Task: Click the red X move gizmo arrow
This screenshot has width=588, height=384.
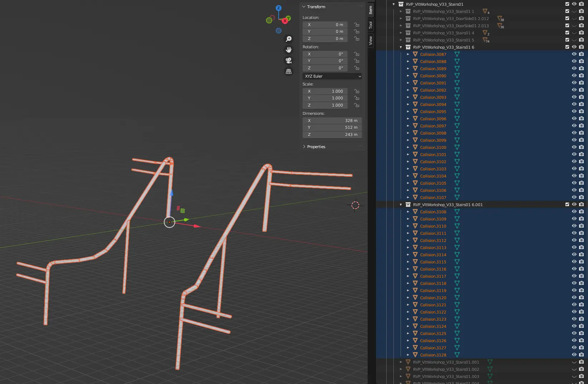Action: point(197,226)
